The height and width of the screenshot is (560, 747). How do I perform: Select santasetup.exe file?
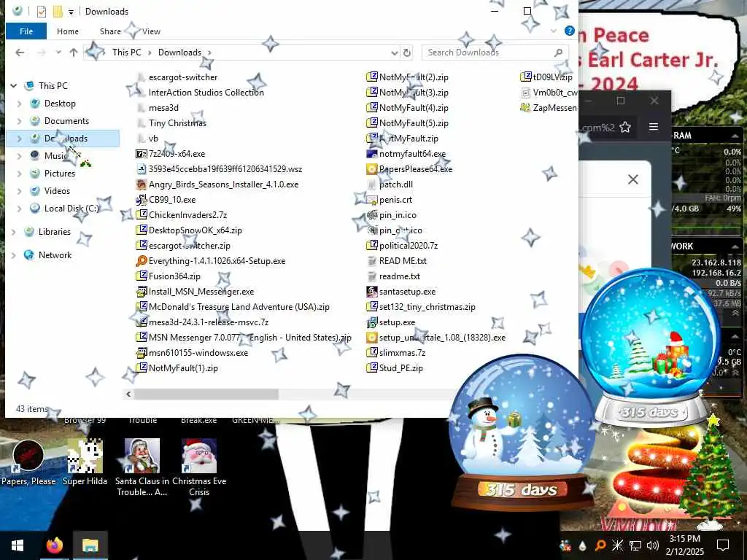pyautogui.click(x=401, y=292)
